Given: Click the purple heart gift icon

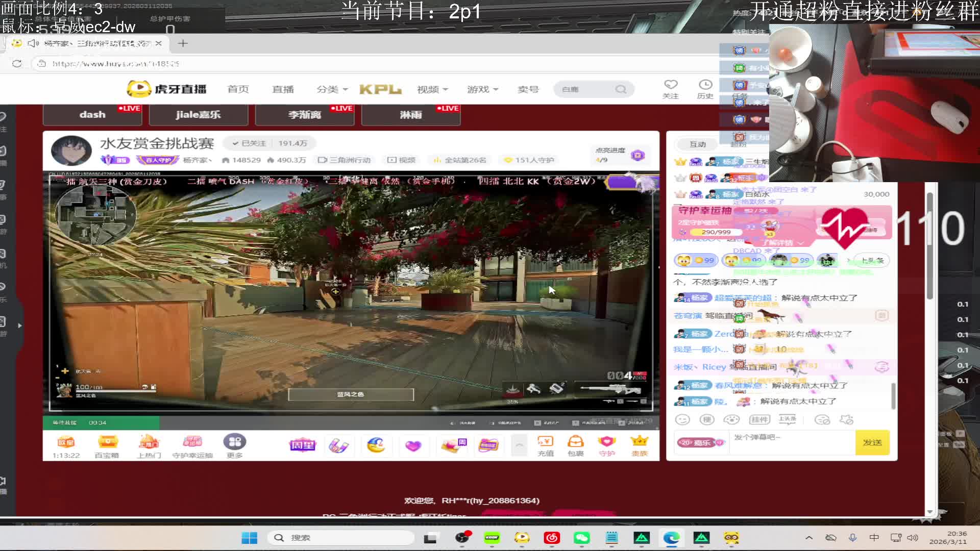Looking at the screenshot, I should (413, 446).
